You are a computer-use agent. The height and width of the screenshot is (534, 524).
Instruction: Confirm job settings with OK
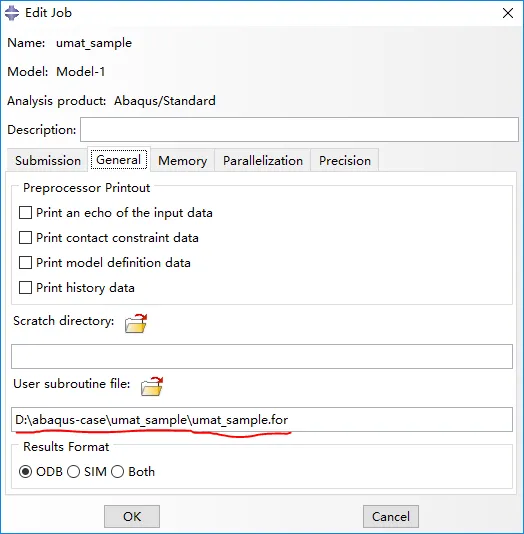[x=132, y=516]
